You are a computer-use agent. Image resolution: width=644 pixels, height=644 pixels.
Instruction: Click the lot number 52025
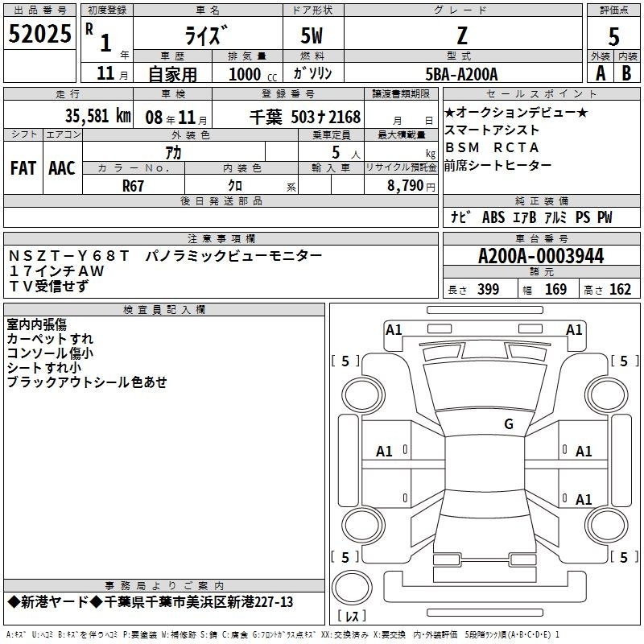pyautogui.click(x=39, y=35)
